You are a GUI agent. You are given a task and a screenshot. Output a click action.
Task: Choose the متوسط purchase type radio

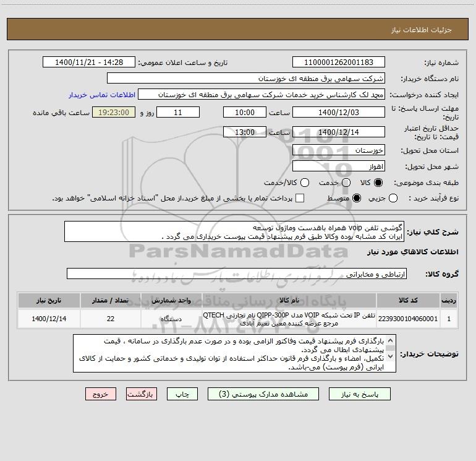[x=357, y=198]
